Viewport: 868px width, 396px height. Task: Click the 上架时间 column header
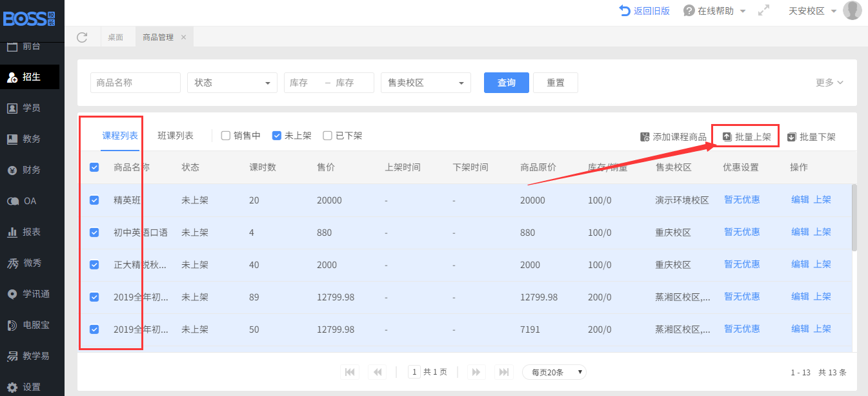point(403,167)
